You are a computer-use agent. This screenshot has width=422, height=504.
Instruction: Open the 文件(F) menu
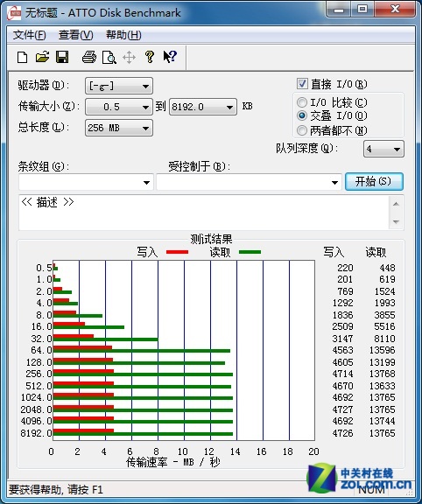29,35
